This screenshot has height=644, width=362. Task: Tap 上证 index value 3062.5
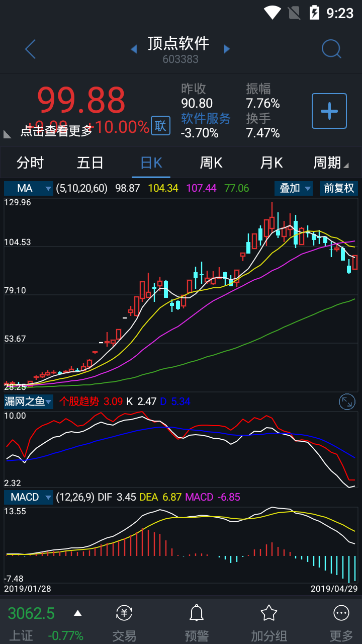tap(31, 613)
